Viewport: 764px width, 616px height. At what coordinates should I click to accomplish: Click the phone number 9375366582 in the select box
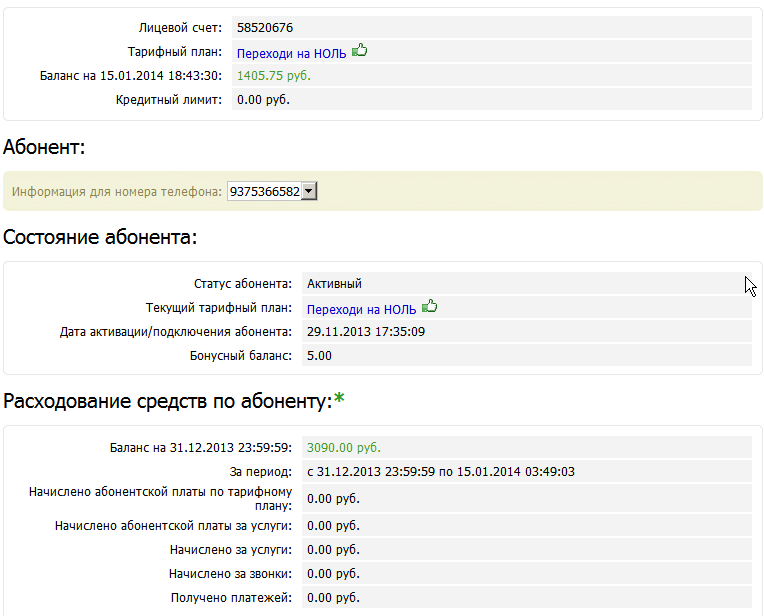(264, 191)
